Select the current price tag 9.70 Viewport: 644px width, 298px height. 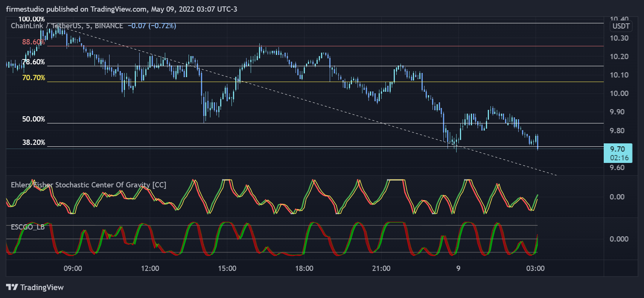618,153
